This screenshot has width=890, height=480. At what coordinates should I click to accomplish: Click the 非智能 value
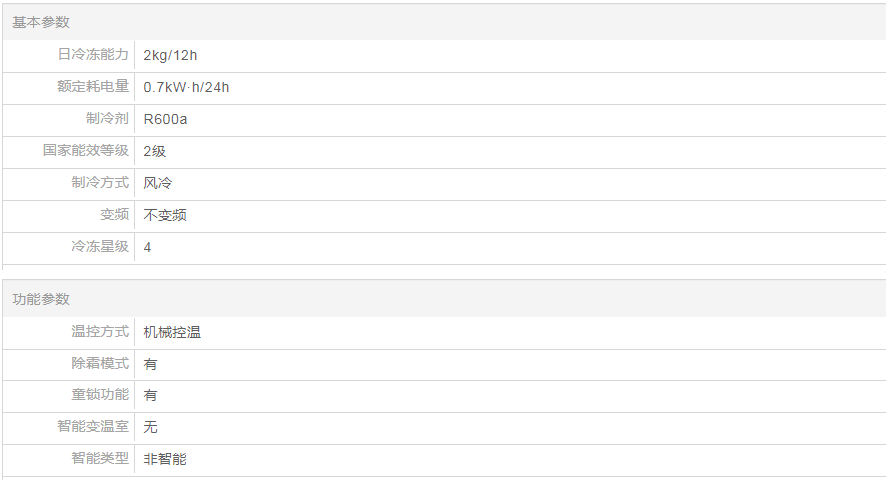(165, 459)
